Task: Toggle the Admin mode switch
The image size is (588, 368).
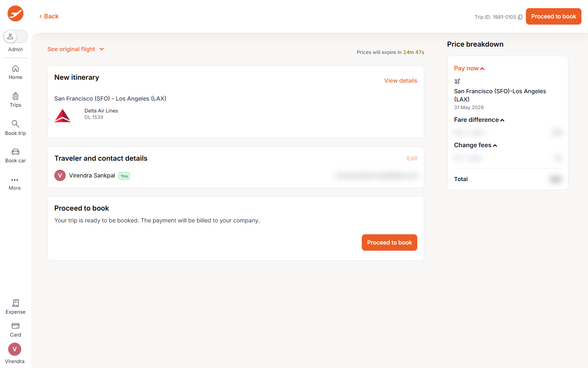Action: click(16, 36)
